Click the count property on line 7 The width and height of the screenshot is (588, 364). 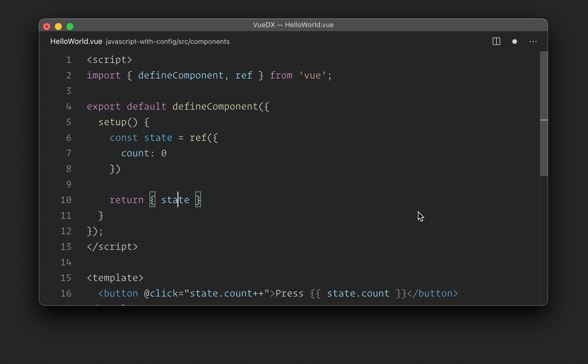[x=135, y=153]
